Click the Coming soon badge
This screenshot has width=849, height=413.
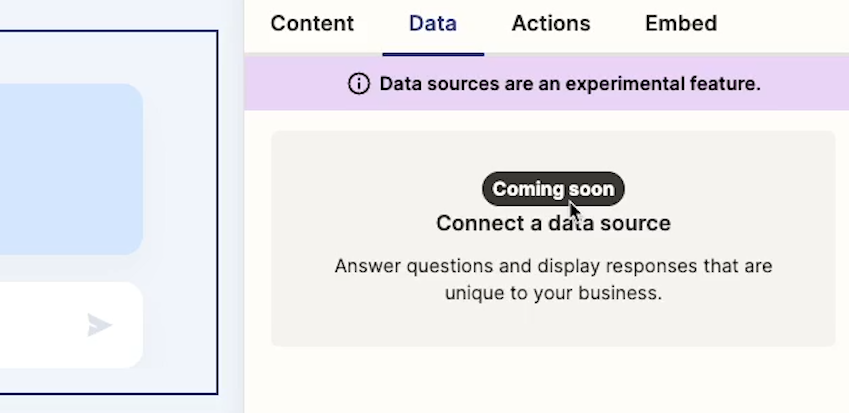(x=553, y=189)
